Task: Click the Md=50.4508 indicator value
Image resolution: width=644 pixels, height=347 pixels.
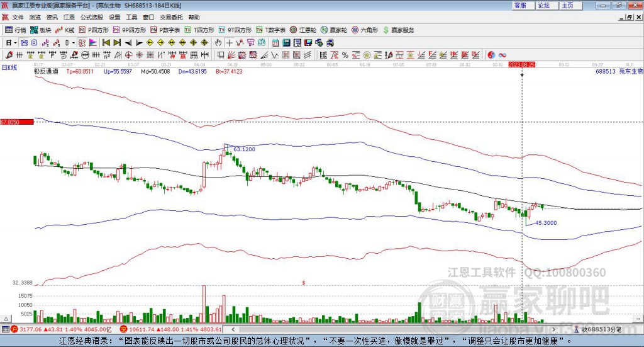Action: tap(155, 71)
